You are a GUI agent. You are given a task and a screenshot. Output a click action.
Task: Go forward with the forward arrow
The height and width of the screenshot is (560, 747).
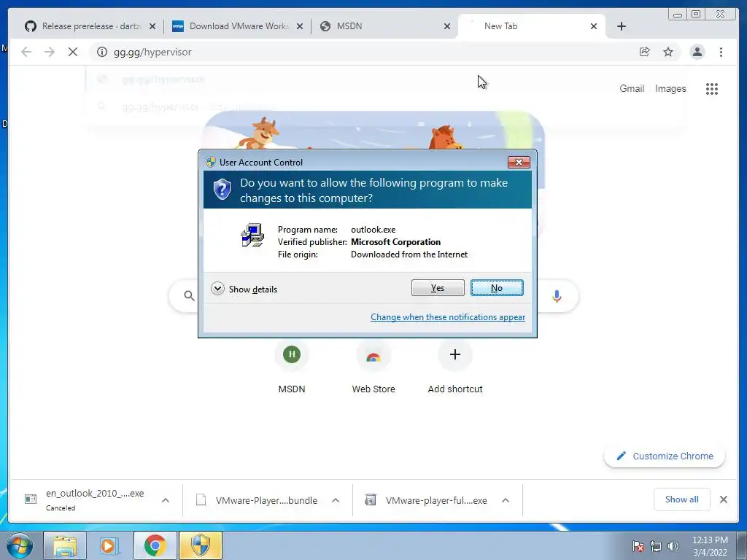50,52
